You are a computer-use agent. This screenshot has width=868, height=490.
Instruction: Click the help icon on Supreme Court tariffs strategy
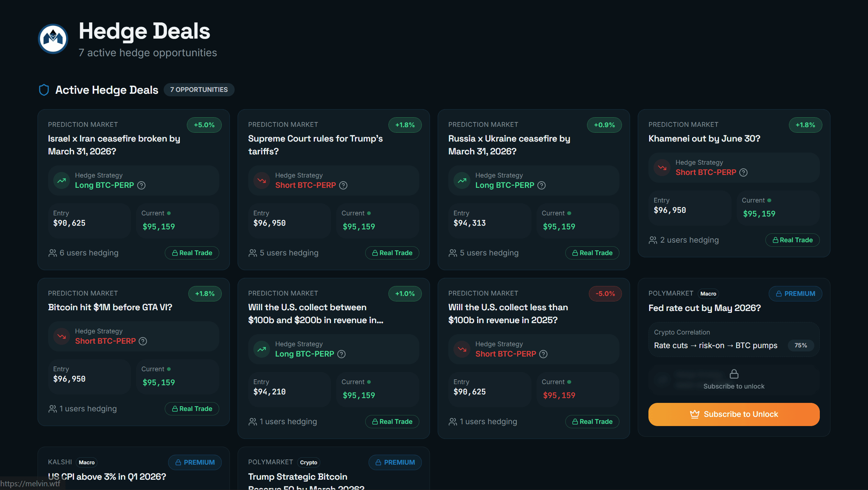[x=343, y=185]
